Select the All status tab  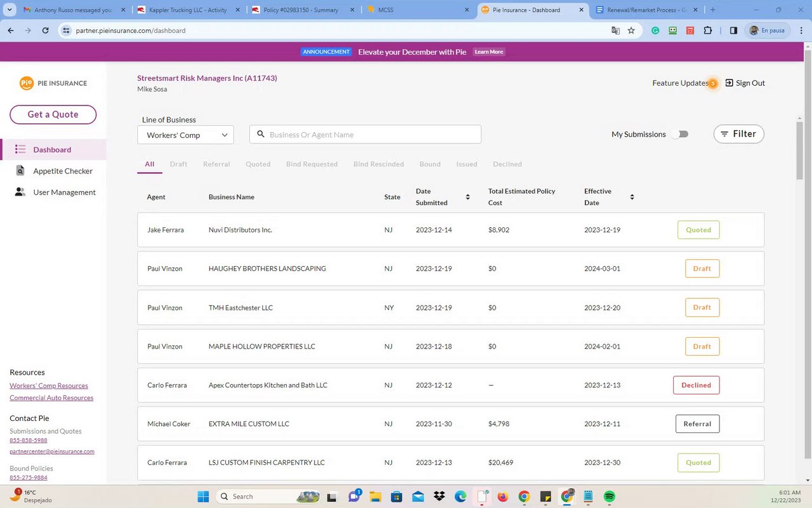coord(150,164)
